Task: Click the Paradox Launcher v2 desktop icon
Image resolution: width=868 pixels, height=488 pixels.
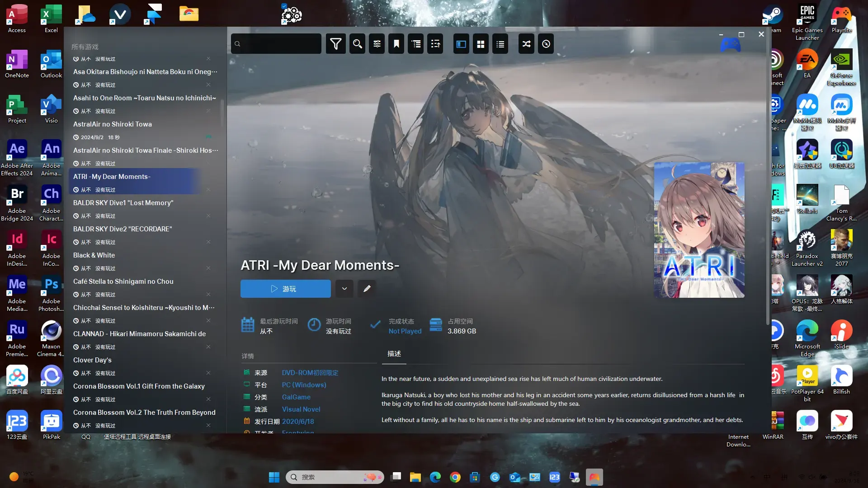Action: 807,248
